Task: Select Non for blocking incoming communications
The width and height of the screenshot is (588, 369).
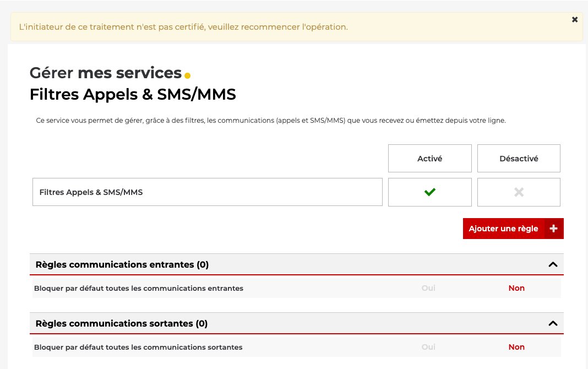Action: 516,288
